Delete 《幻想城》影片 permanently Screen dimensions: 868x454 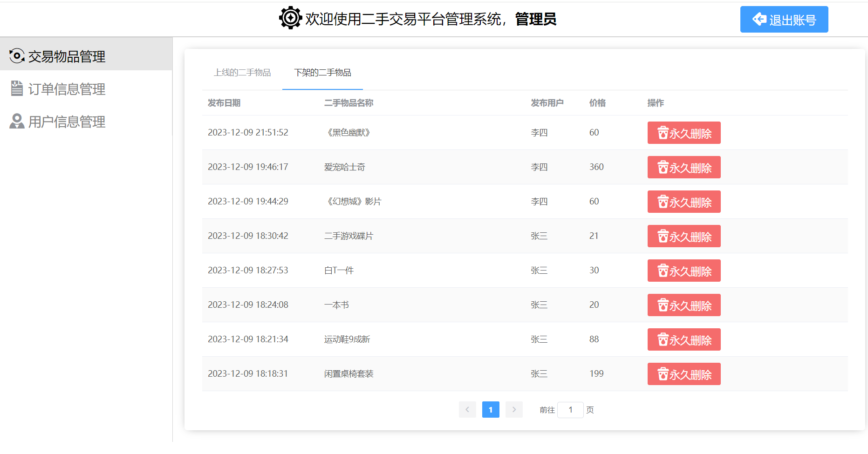coord(684,202)
